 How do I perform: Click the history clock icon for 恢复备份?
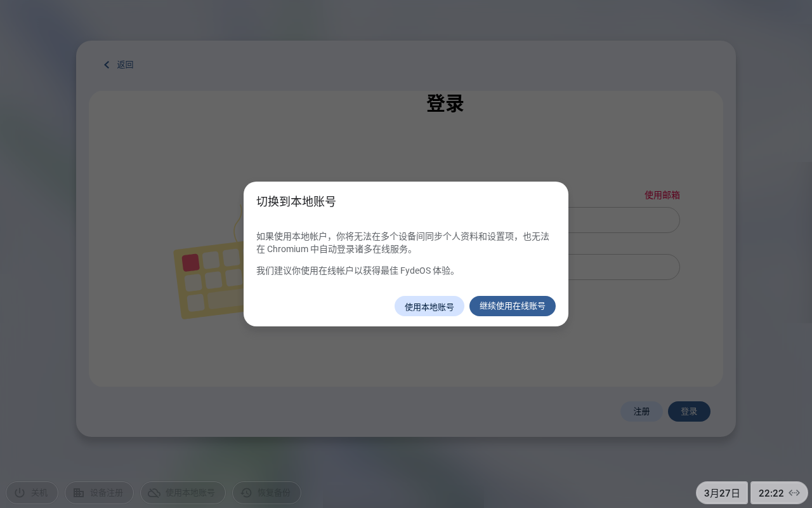[x=246, y=493]
